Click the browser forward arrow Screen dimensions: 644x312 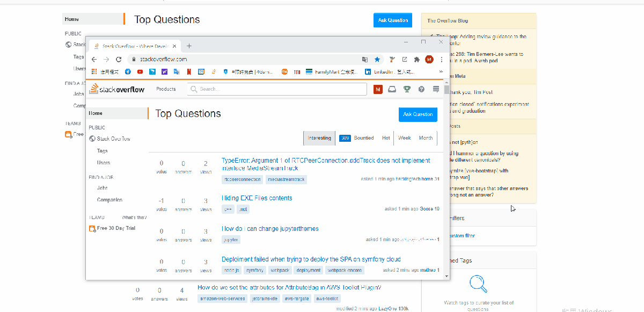(x=106, y=59)
